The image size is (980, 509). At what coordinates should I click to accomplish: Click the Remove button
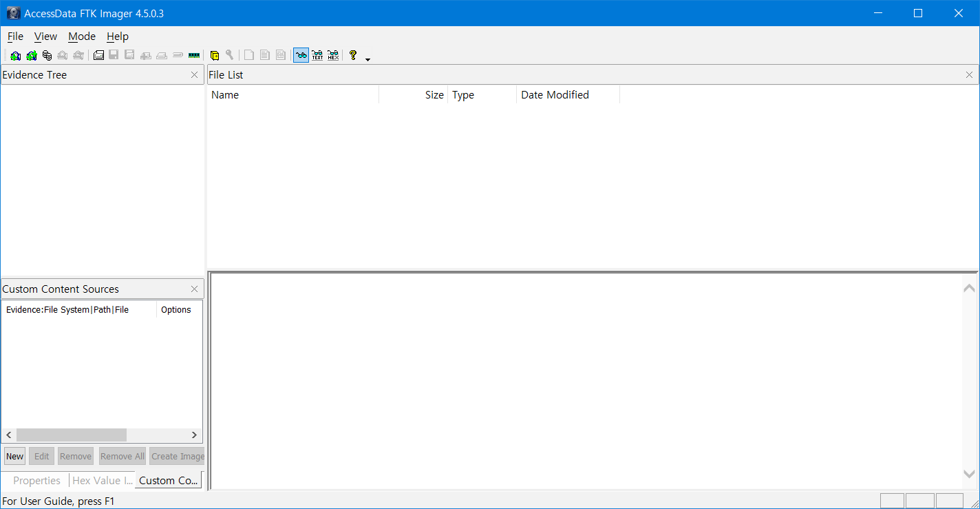pos(76,456)
